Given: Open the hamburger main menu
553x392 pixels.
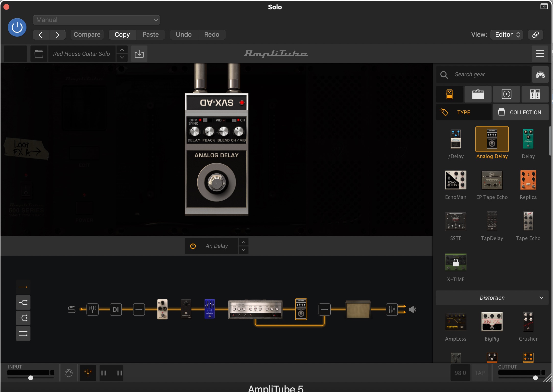Looking at the screenshot, I should point(540,54).
